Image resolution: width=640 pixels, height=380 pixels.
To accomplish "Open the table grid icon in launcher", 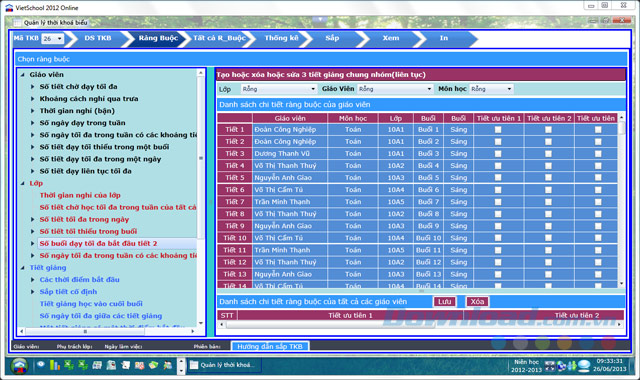I will pos(97,365).
